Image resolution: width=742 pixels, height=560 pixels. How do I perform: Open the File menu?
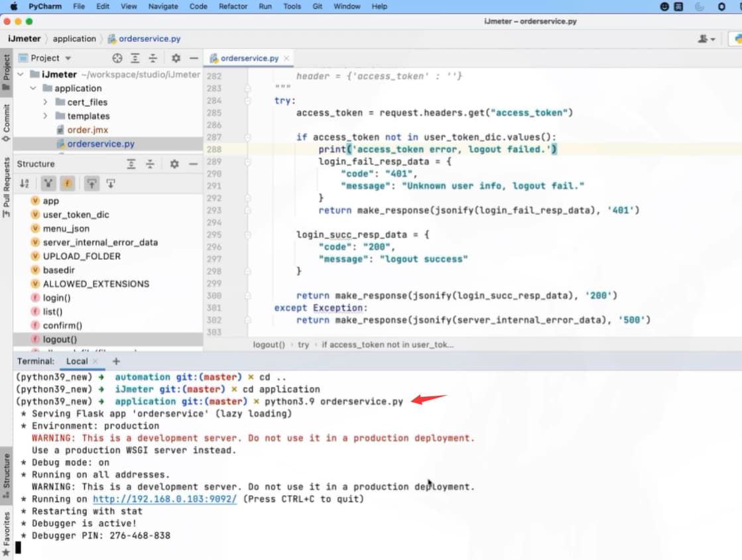point(79,7)
